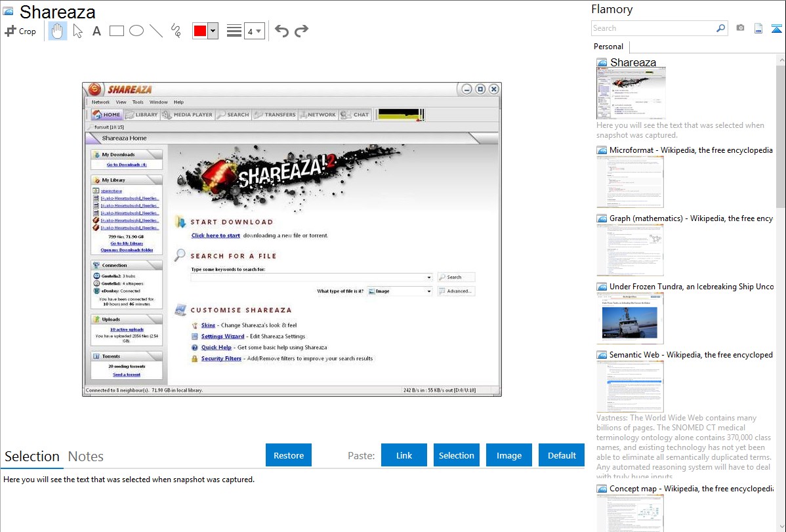The height and width of the screenshot is (532, 786).
Task: Click the magnifier icon in Flamory search
Action: [720, 28]
